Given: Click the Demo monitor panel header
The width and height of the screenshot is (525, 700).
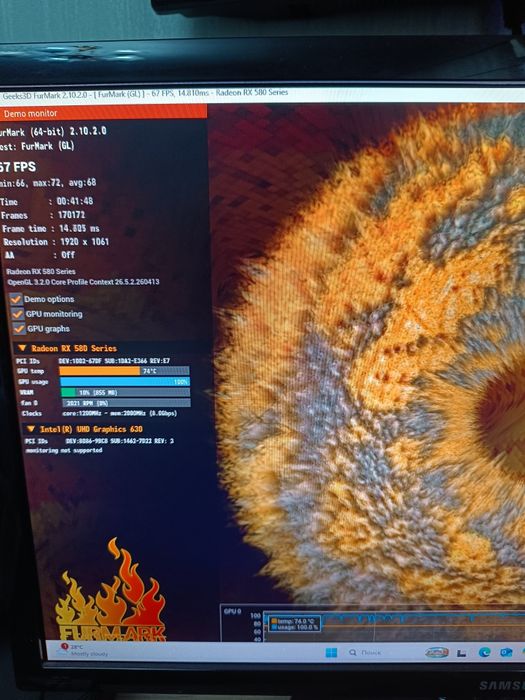Looking at the screenshot, I should (104, 113).
